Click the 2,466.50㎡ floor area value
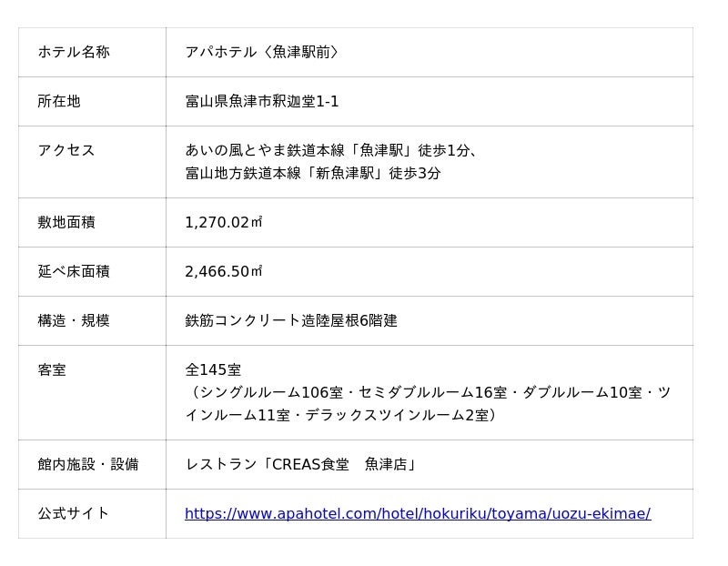 point(224,271)
